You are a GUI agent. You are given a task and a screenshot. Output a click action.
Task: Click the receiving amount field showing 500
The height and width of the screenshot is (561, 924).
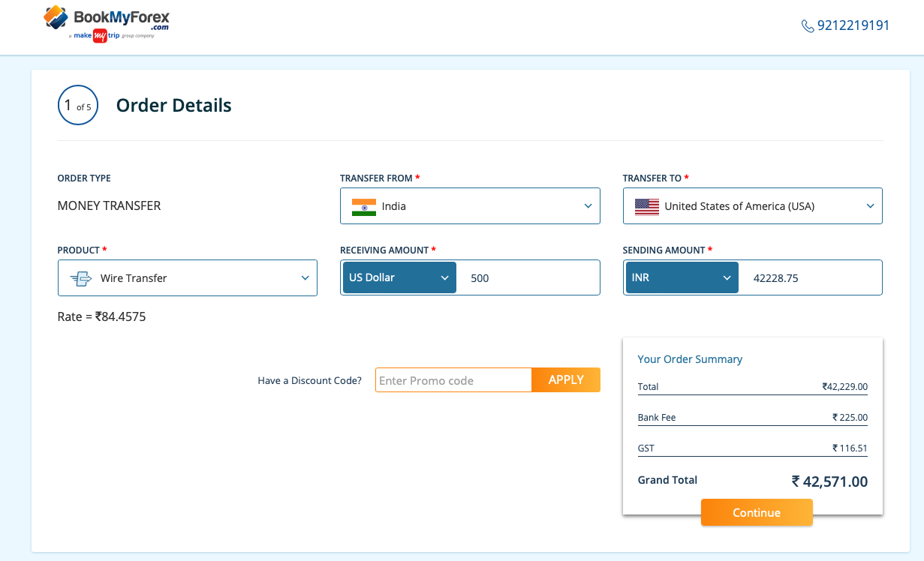[x=528, y=278]
